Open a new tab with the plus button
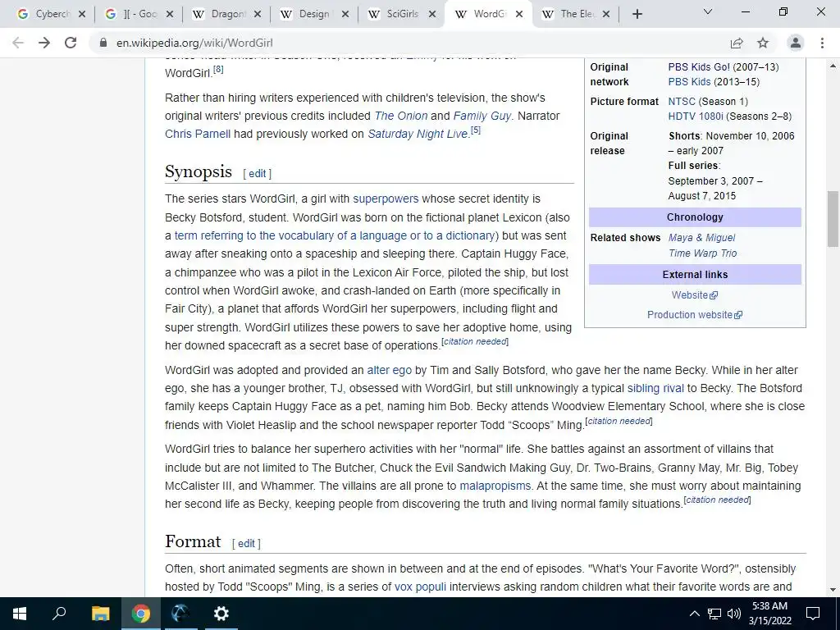840x630 pixels. tap(637, 15)
